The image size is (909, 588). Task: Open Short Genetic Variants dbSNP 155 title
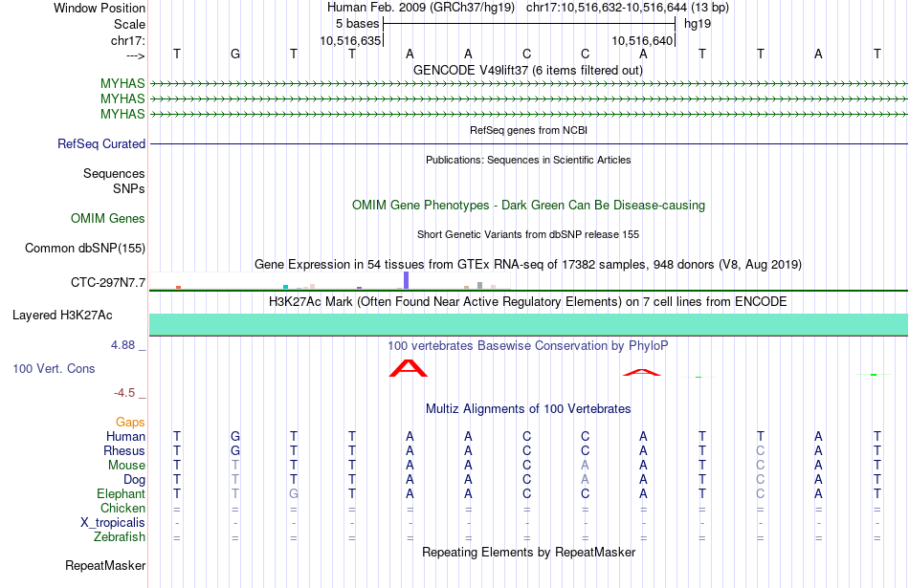pos(528,234)
